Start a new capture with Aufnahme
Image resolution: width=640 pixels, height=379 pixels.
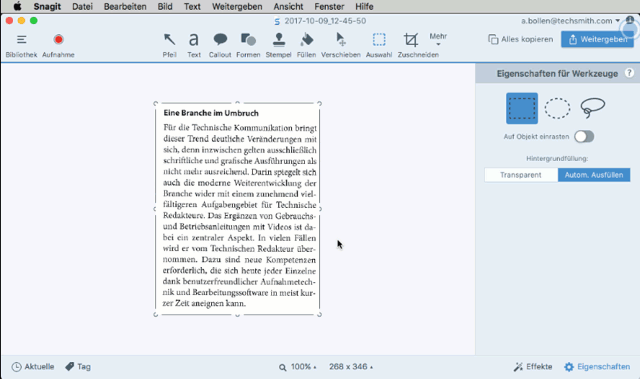coord(58,45)
